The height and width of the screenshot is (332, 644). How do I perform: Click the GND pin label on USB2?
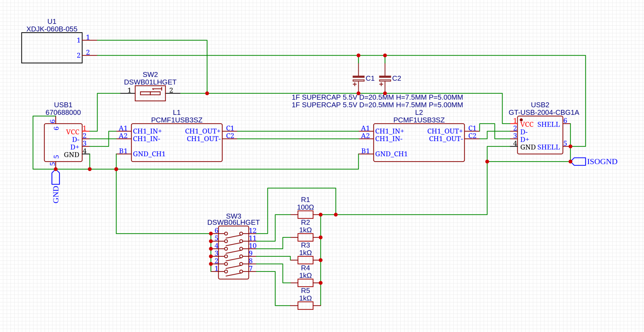[528, 147]
